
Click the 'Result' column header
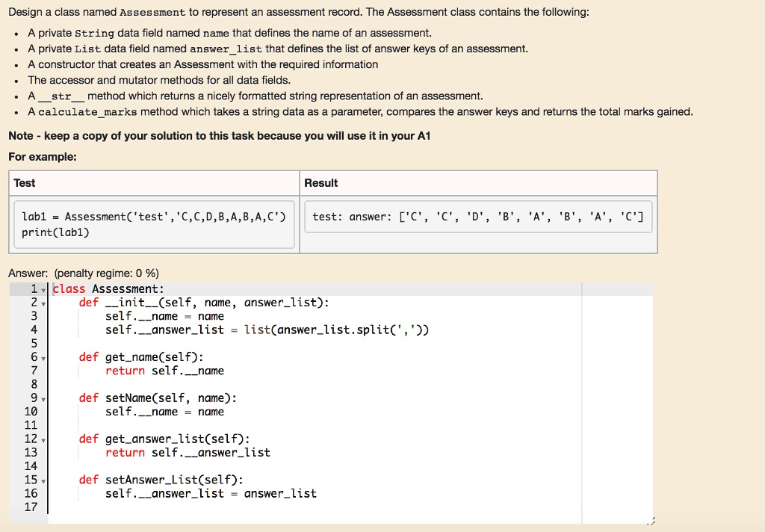coord(321,183)
